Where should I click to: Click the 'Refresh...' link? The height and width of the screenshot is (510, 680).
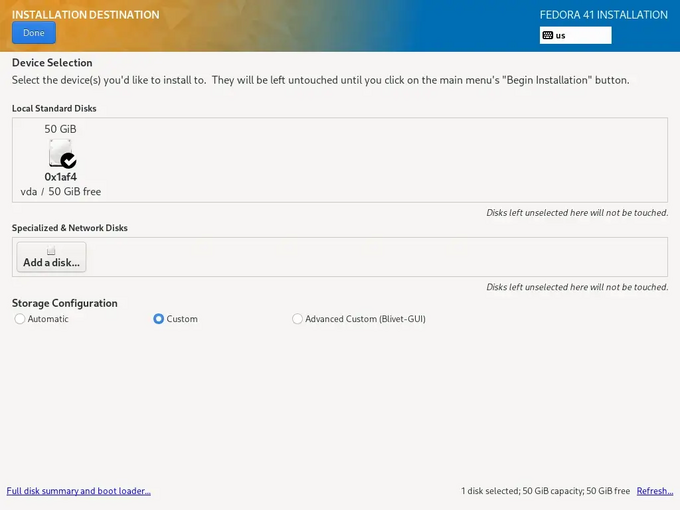pyautogui.click(x=654, y=491)
